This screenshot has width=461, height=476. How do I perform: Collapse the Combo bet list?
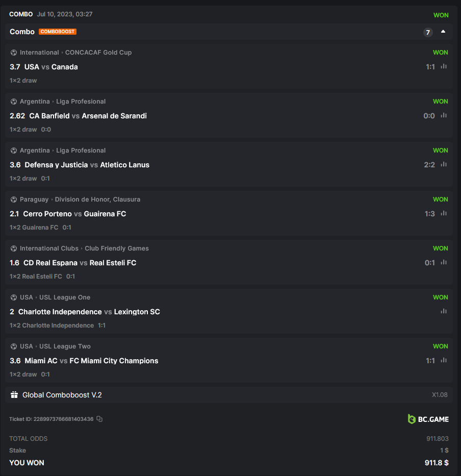click(443, 32)
